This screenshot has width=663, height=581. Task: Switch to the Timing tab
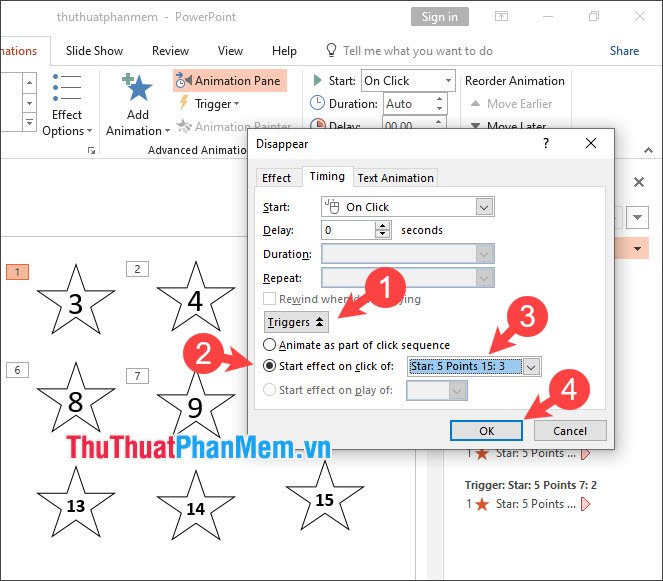point(327,176)
